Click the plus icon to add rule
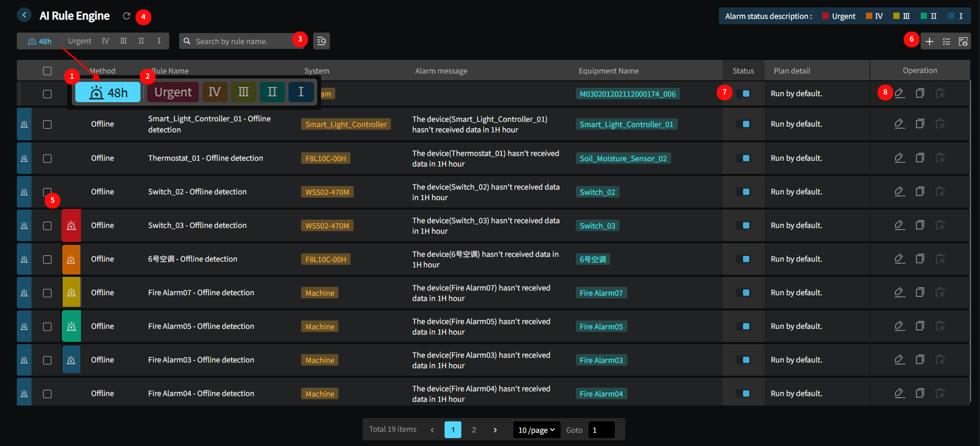This screenshot has width=980, height=446. coord(930,42)
